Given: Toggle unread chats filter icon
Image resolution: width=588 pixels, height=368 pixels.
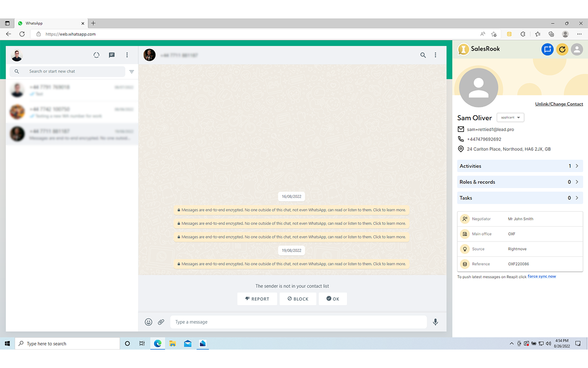Looking at the screenshot, I should coord(132,72).
